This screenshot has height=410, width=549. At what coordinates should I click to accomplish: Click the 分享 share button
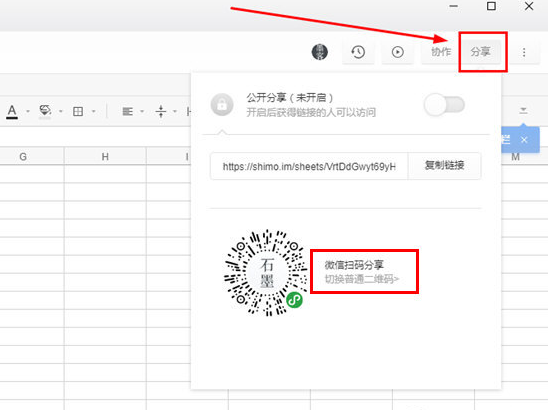click(480, 52)
